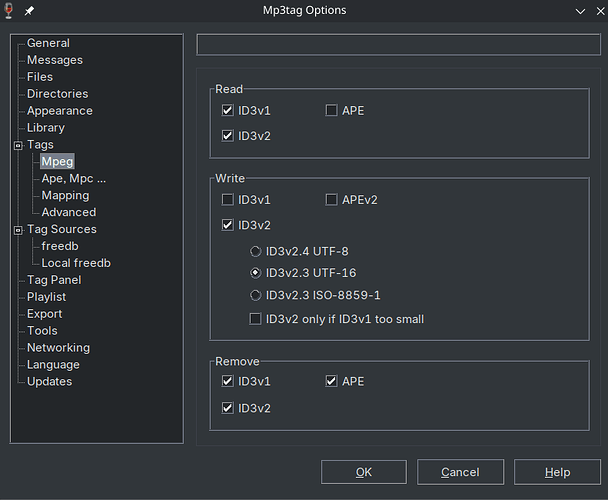Open the Files options page

point(40,77)
